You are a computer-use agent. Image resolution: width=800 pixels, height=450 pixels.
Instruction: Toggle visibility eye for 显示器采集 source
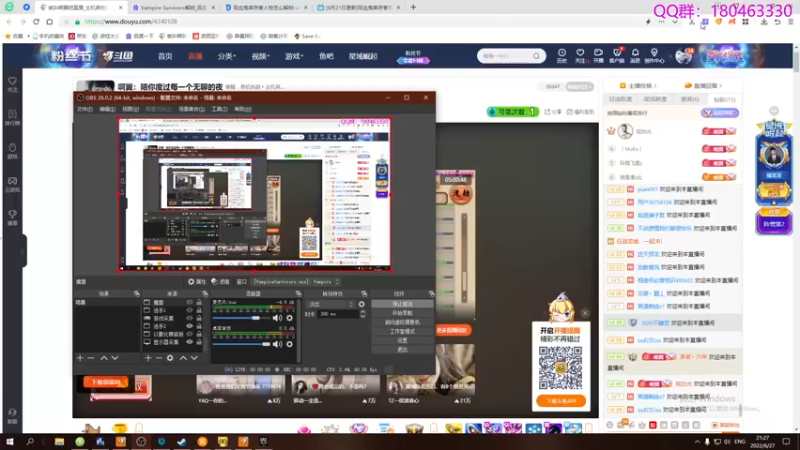(189, 342)
